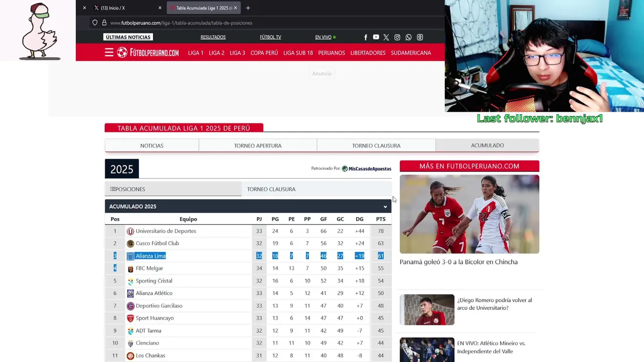Click Universitario's 78 points cell
The image size is (644, 362).
pyautogui.click(x=381, y=231)
